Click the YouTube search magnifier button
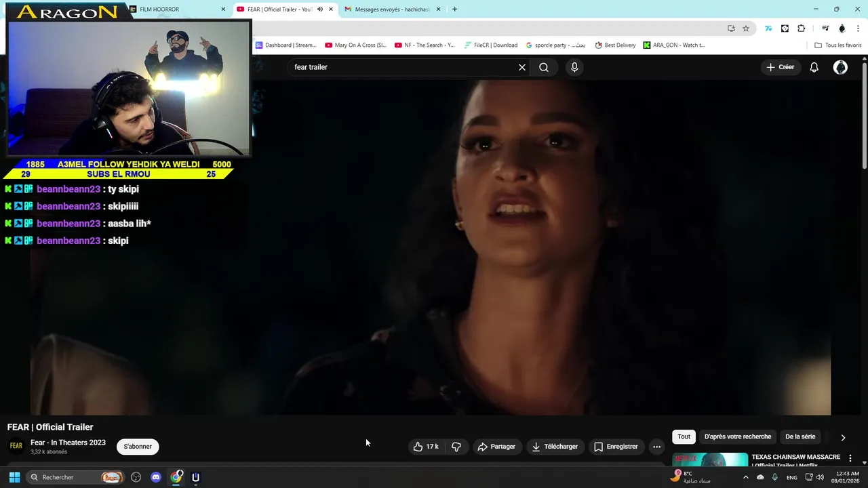The image size is (868, 488). (544, 67)
